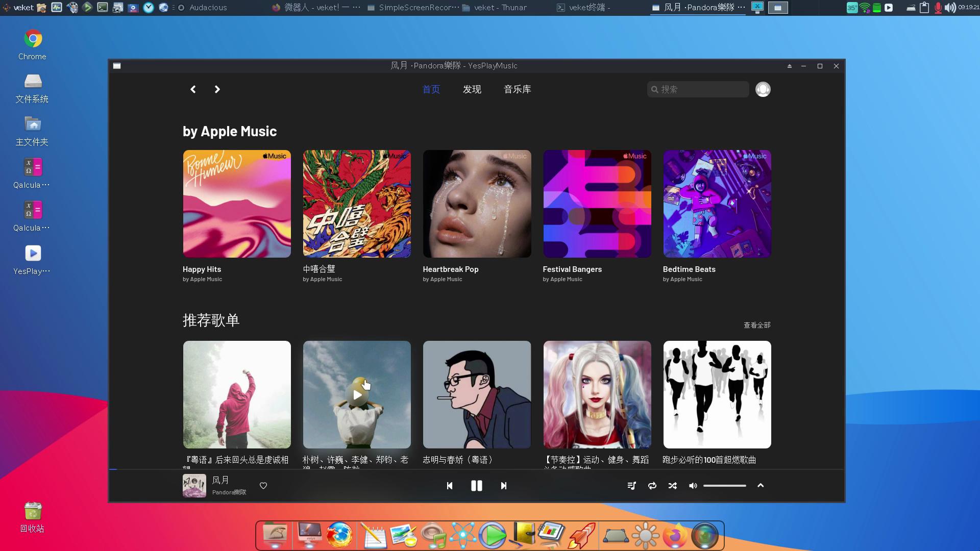980x551 pixels.
Task: Open the 『粤语』后来回头 playlist cover
Action: coord(237,394)
